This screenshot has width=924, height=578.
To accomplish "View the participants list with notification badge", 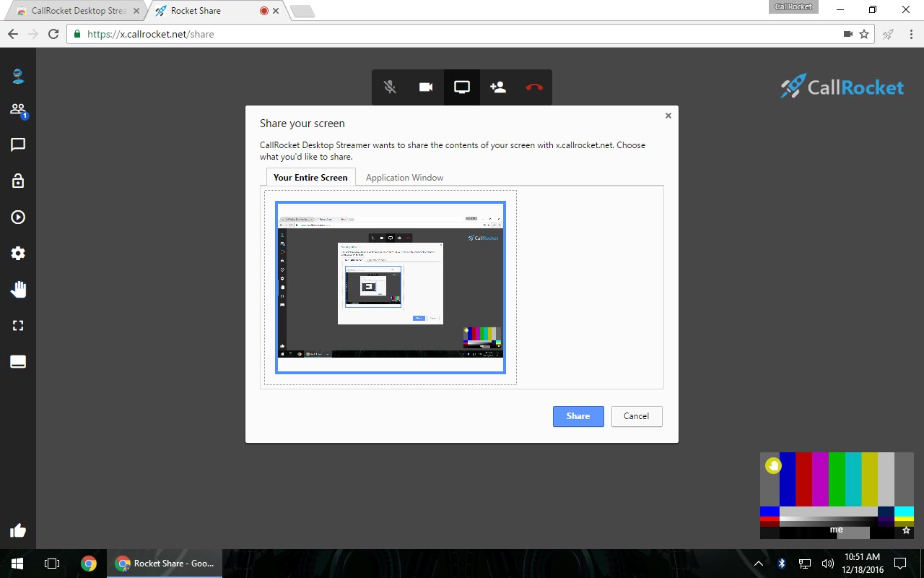I will pyautogui.click(x=18, y=108).
